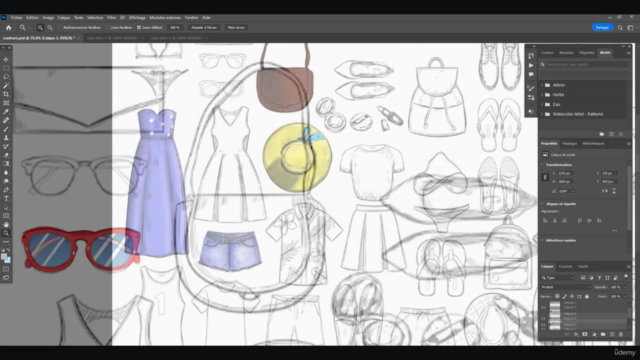Screen dimensions: 640x360
Task: Select the Eraser tool
Action: 6,155
